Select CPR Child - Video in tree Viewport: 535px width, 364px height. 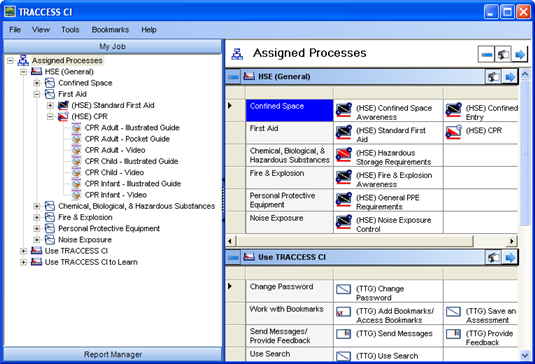(x=114, y=173)
